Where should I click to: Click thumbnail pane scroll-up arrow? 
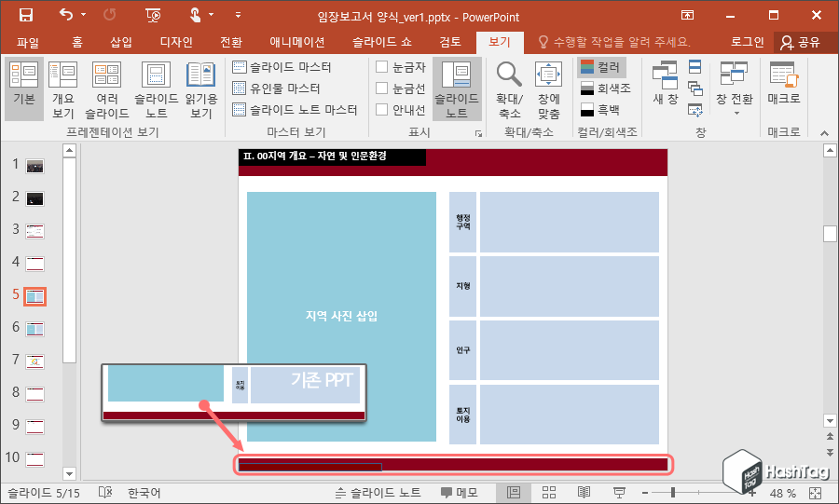[70, 150]
